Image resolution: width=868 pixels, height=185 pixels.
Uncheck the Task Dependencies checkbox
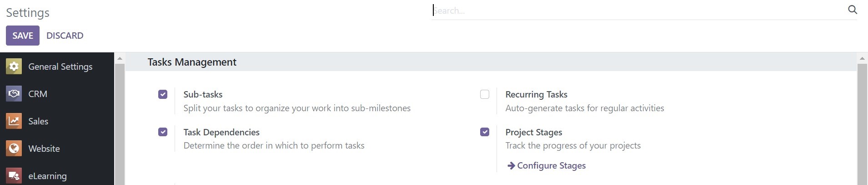coord(163,132)
